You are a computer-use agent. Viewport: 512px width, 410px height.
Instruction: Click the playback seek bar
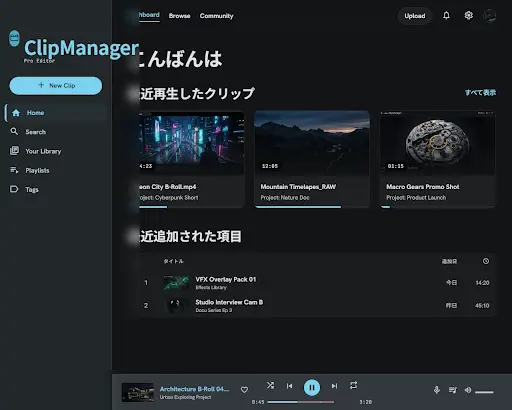click(x=301, y=402)
